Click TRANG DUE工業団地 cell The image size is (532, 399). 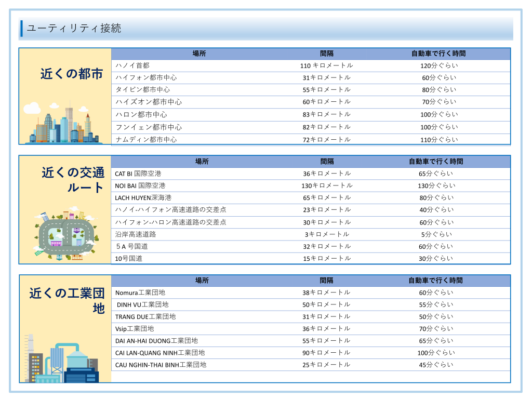pyautogui.click(x=145, y=317)
